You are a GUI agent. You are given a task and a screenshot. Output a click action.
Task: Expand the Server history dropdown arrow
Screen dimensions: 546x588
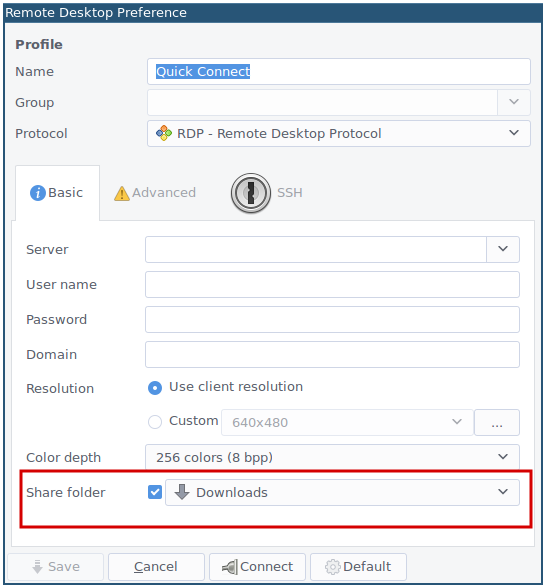click(503, 249)
